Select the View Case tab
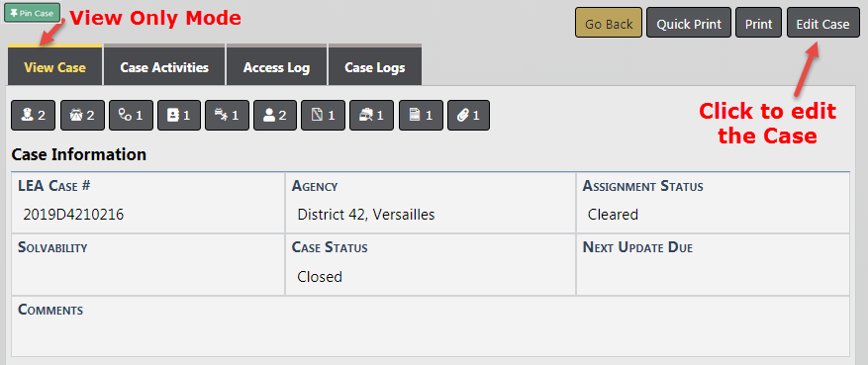Viewport: 868px width, 365px height. [54, 67]
